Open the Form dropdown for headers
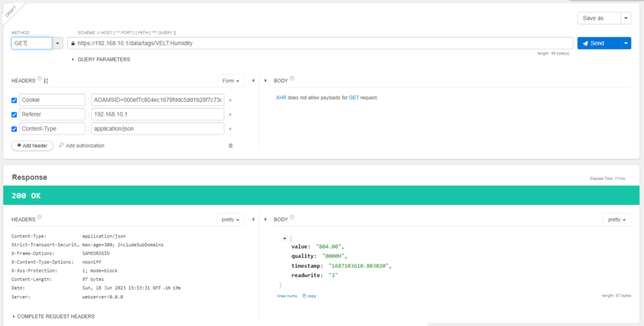Screen dimensions: 644x326 [x=231, y=81]
